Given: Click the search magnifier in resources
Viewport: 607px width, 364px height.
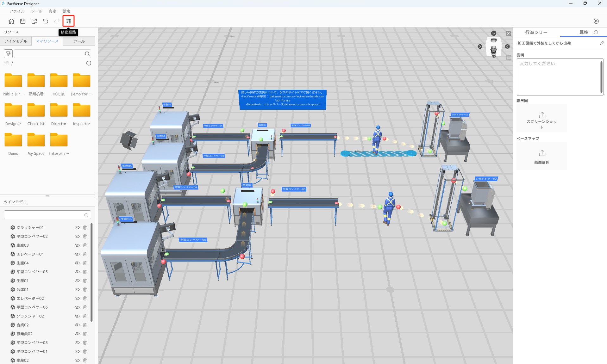Looking at the screenshot, I should point(87,54).
